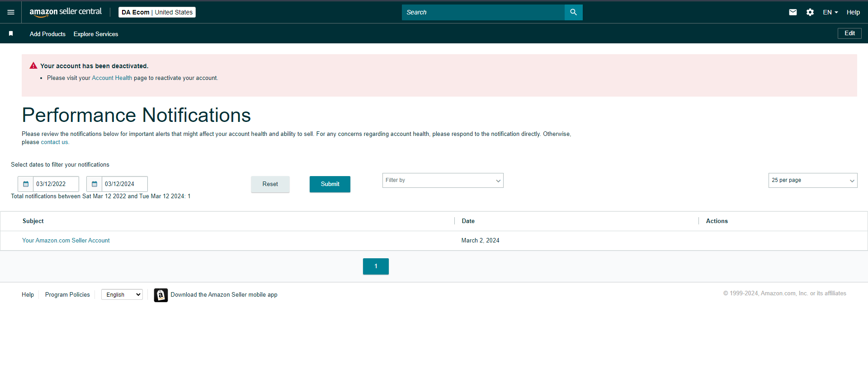Click the account deactivated warning icon
The width and height of the screenshot is (868, 368).
coord(33,66)
